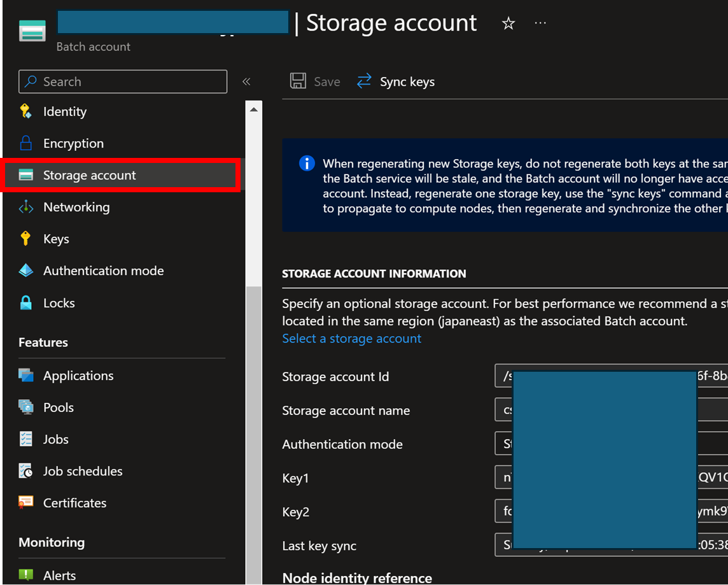728x585 pixels.
Task: Click the Applications icon
Action: 25,376
